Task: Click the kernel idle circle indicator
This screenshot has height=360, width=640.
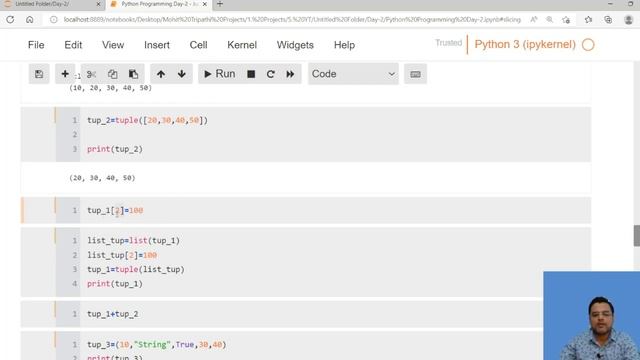Action: (588, 45)
